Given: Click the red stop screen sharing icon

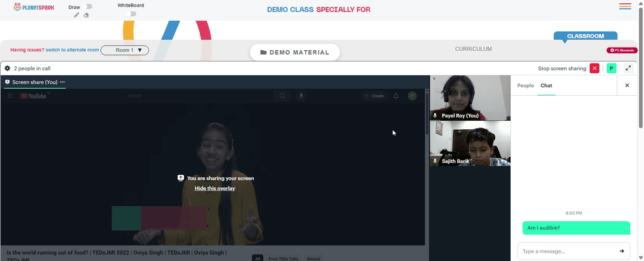Looking at the screenshot, I should pyautogui.click(x=594, y=68).
